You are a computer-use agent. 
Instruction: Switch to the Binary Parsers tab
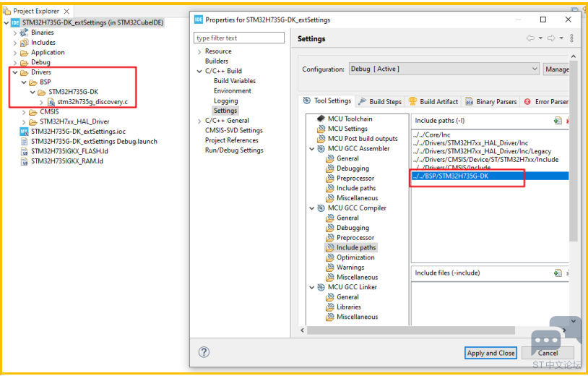coord(491,102)
